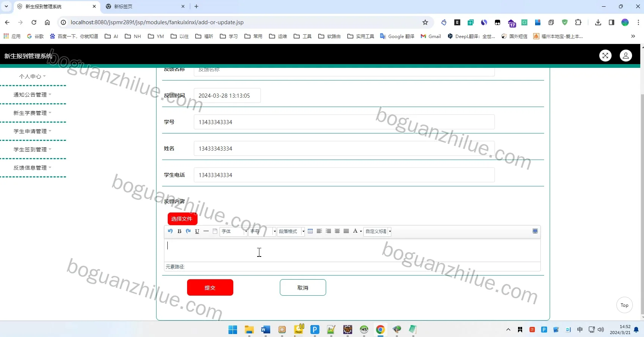Insert a horizontal line in the editor

(x=206, y=231)
